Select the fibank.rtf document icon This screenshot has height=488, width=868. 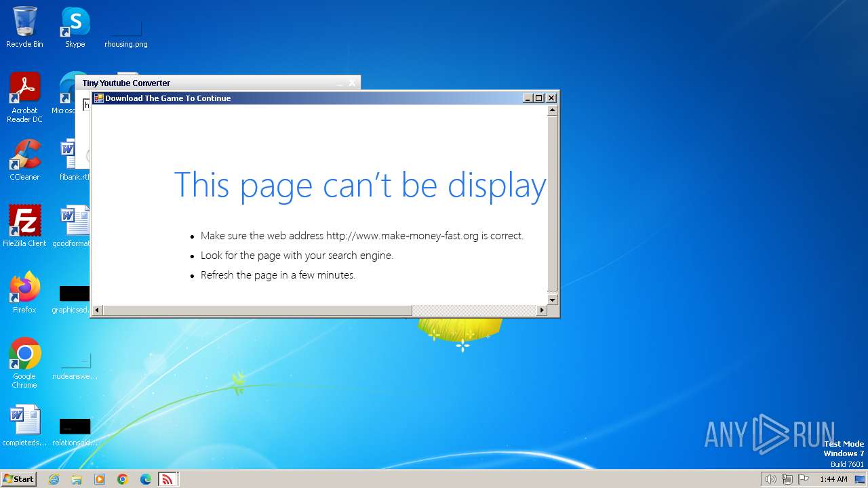(x=75, y=160)
